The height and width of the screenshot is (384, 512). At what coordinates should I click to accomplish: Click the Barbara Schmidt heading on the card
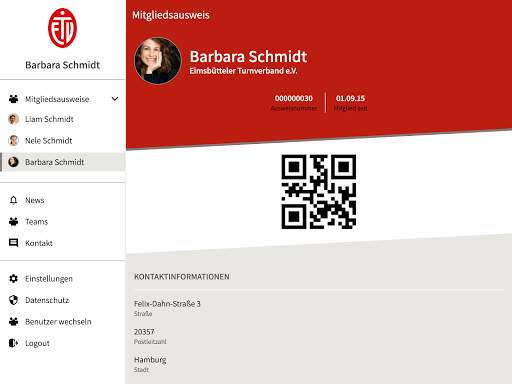tap(248, 56)
